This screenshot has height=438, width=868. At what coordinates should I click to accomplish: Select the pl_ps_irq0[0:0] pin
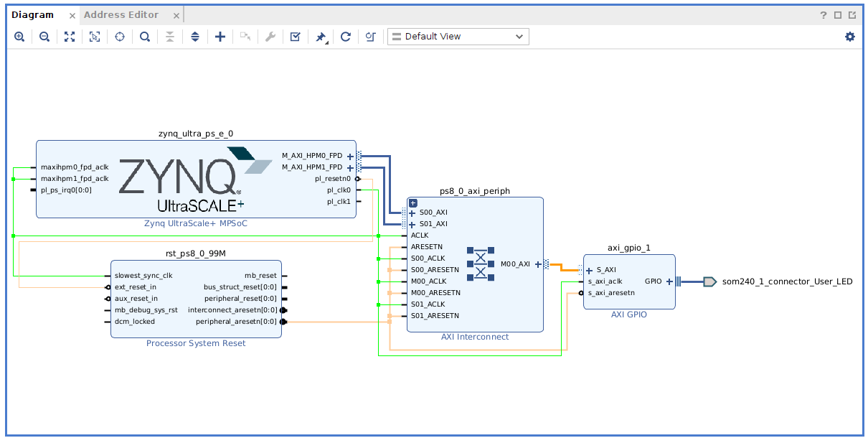tap(66, 190)
